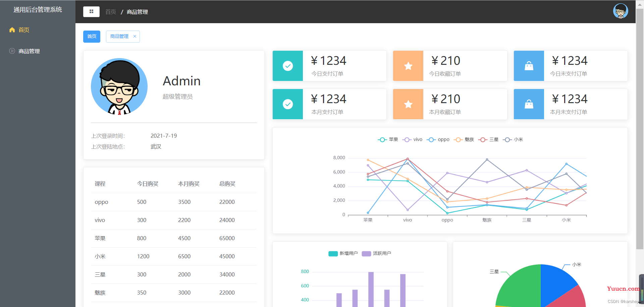Click the home icon in sidebar
Screen dimensions: 644x307
pos(12,30)
